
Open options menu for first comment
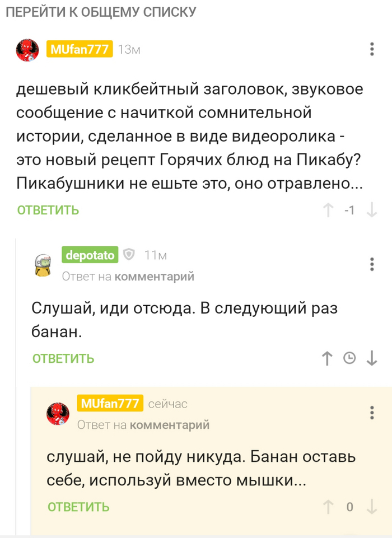point(372,49)
